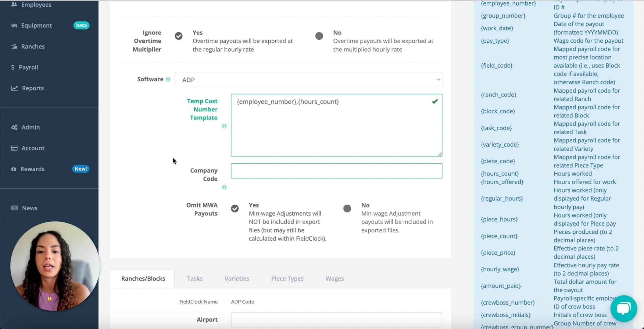
Task: Open the Employees section
Action: point(36,5)
